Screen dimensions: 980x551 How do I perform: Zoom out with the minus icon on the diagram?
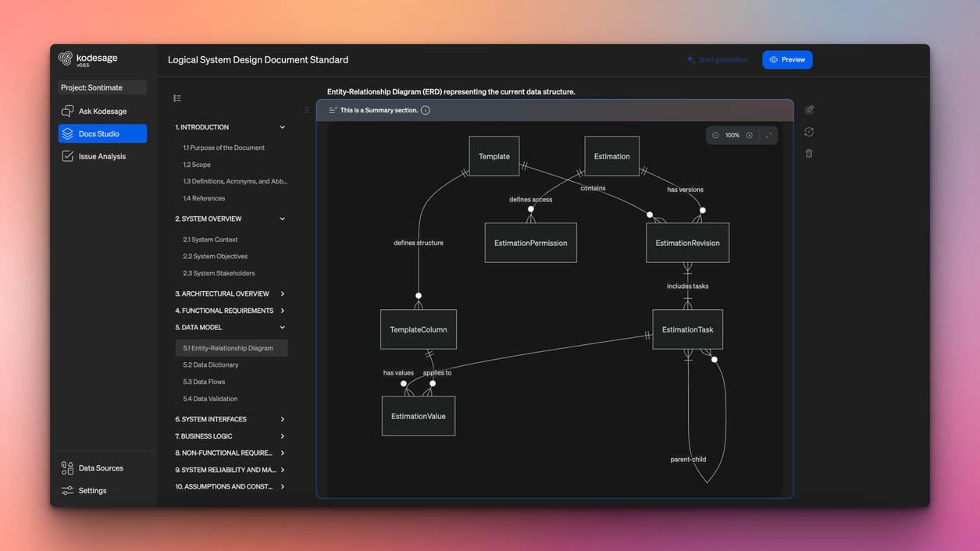(715, 134)
